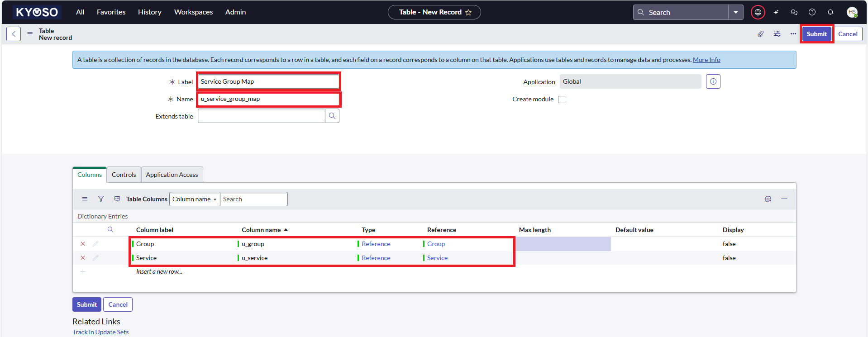Switch to the Controls tab

click(x=124, y=175)
